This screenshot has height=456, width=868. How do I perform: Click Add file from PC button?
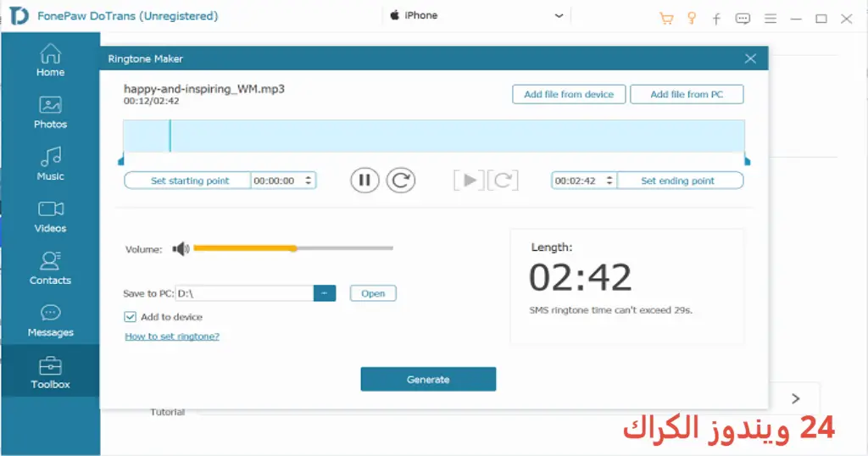687,94
